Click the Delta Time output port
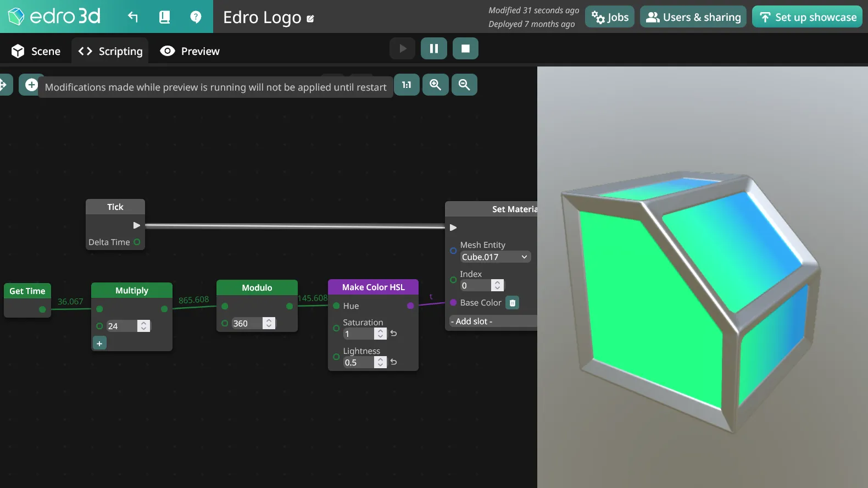Image resolution: width=868 pixels, height=488 pixels. tap(137, 242)
